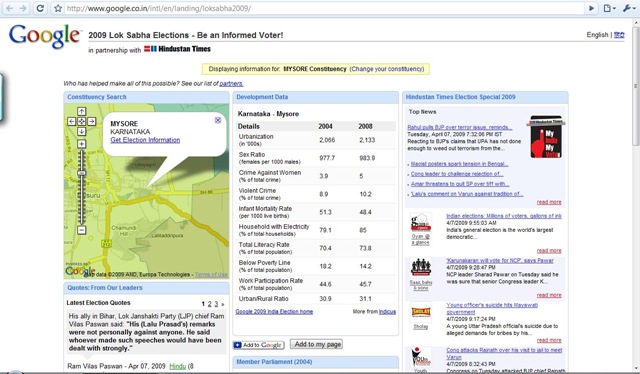Open Get Election Information link
This screenshot has width=640, height=374.
(x=145, y=140)
